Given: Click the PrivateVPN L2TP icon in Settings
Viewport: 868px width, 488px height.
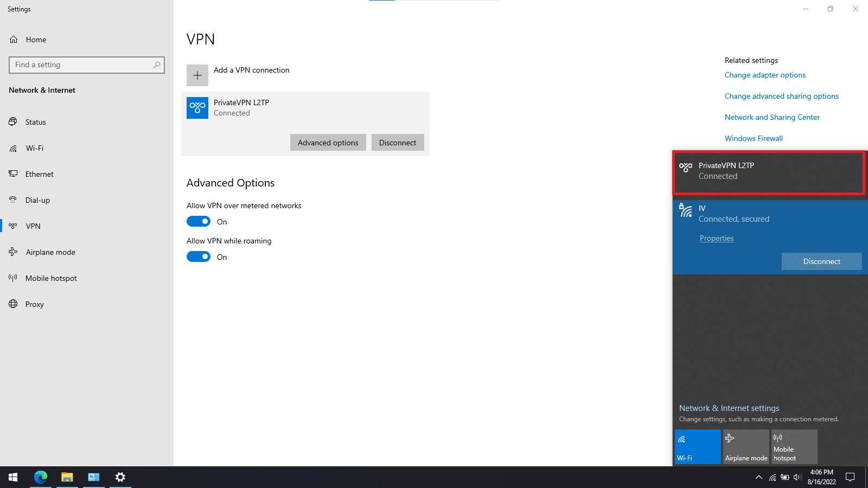Looking at the screenshot, I should tap(197, 108).
